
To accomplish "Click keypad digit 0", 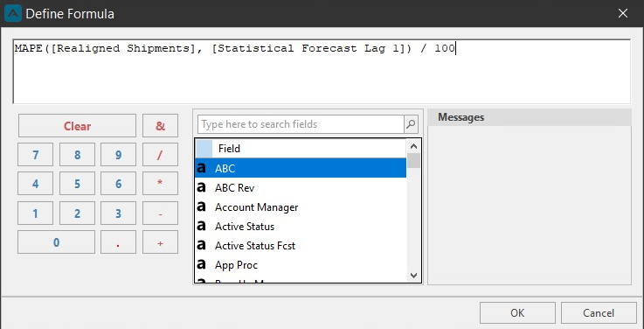I will (x=56, y=242).
